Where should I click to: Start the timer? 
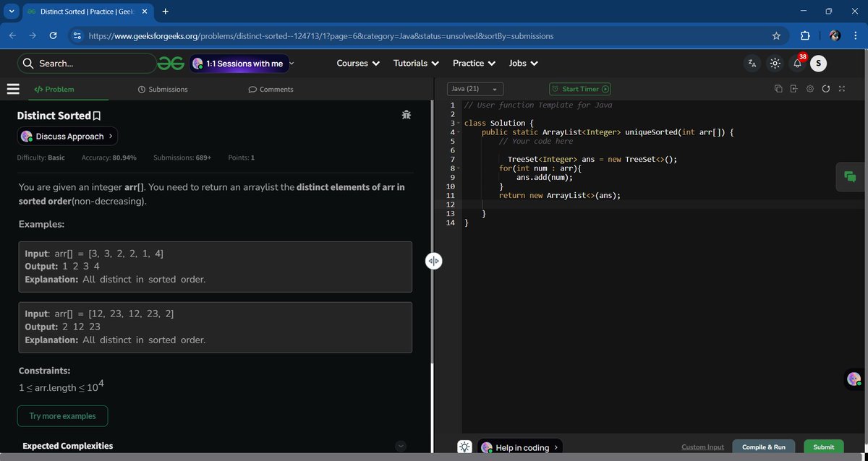pyautogui.click(x=580, y=89)
